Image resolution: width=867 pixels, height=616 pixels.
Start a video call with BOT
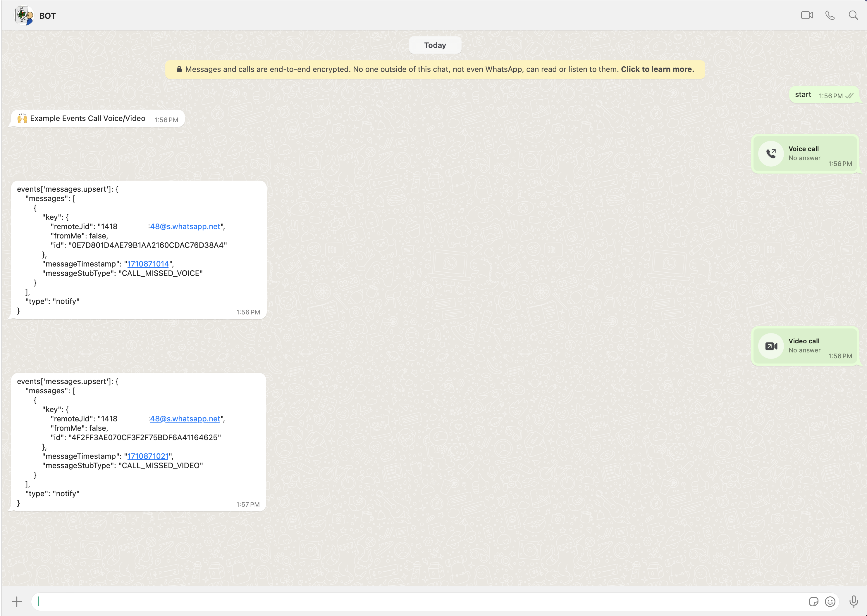[807, 15]
